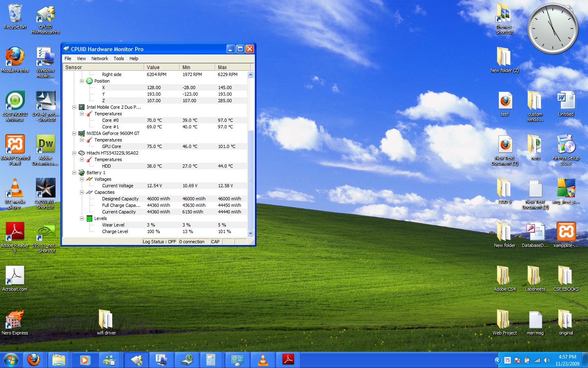Click the scroll up arrow in sensor list
This screenshot has width=588, height=368.
click(x=251, y=75)
